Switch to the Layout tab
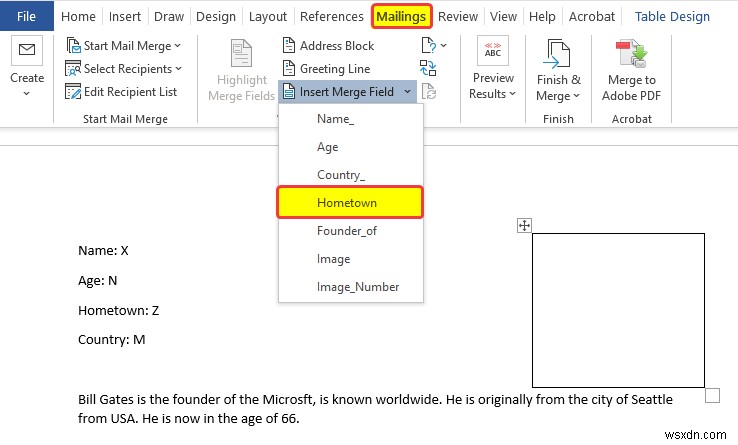This screenshot has height=445, width=738. pyautogui.click(x=268, y=16)
